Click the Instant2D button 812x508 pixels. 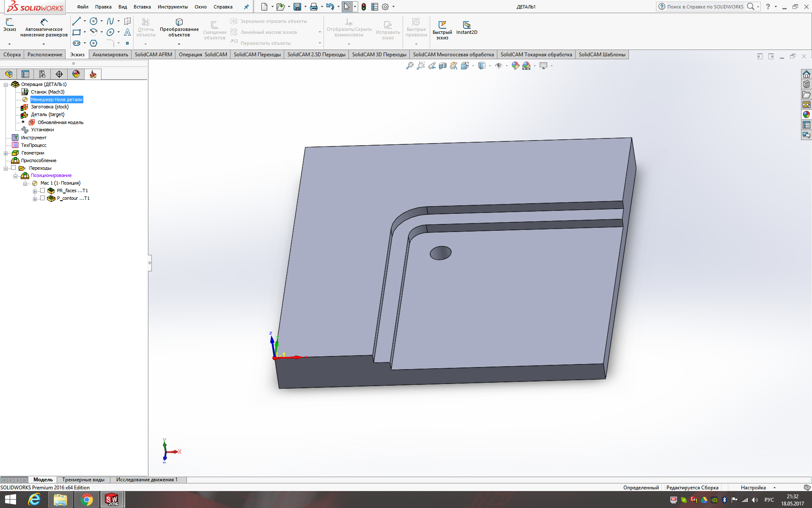point(466,28)
